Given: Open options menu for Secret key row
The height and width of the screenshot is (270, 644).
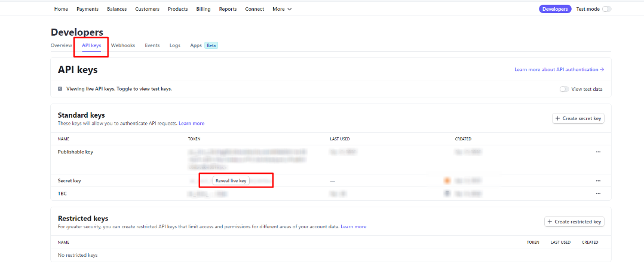Looking at the screenshot, I should 598,181.
